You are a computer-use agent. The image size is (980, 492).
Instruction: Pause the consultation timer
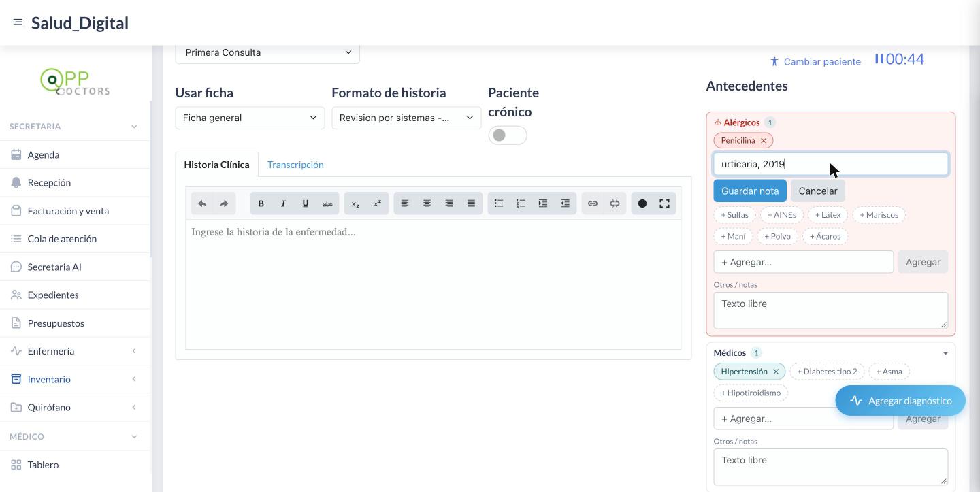tap(879, 59)
